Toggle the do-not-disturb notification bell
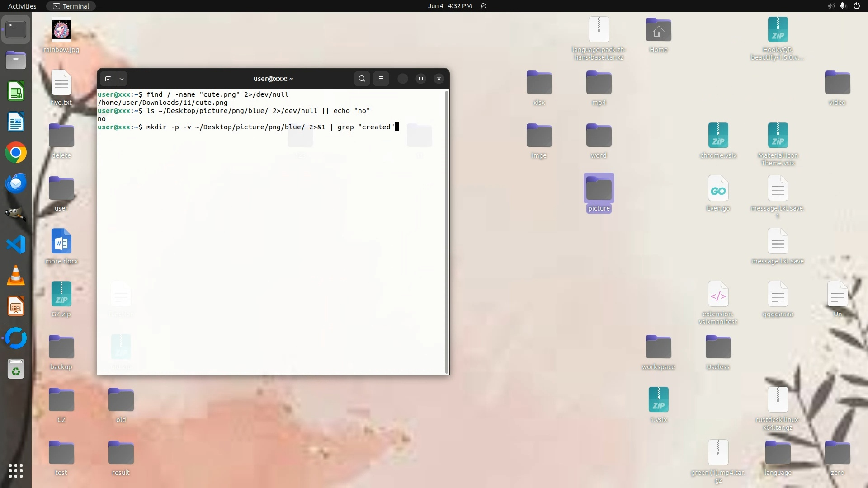 pyautogui.click(x=483, y=6)
